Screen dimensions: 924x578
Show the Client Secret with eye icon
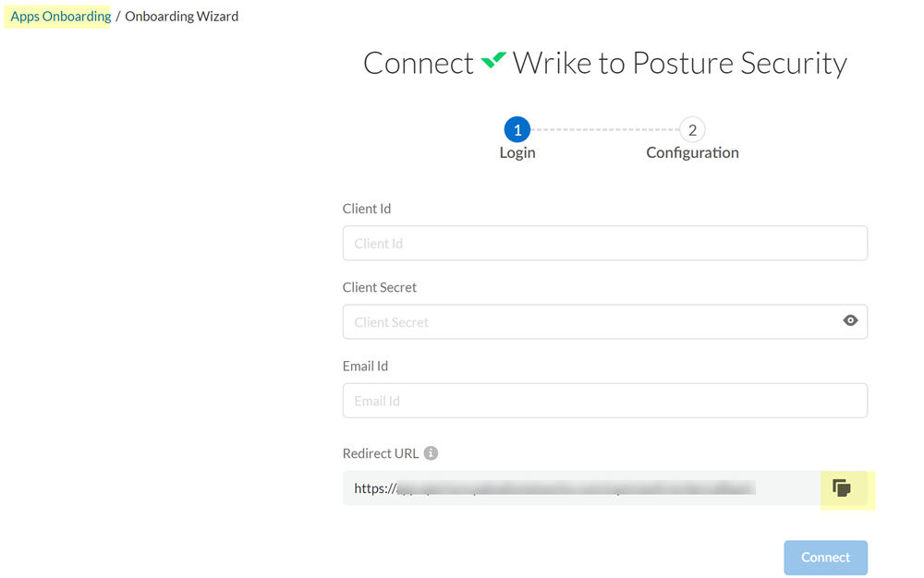tap(850, 320)
